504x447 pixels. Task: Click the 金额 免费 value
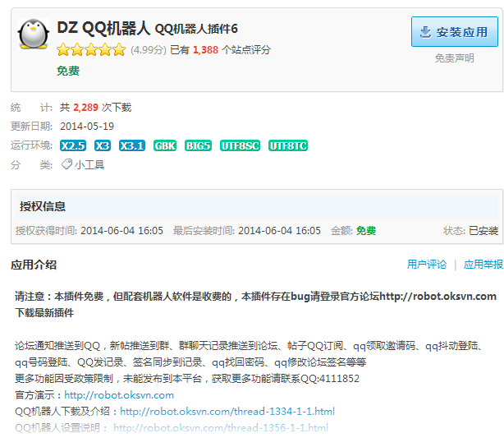pos(366,231)
